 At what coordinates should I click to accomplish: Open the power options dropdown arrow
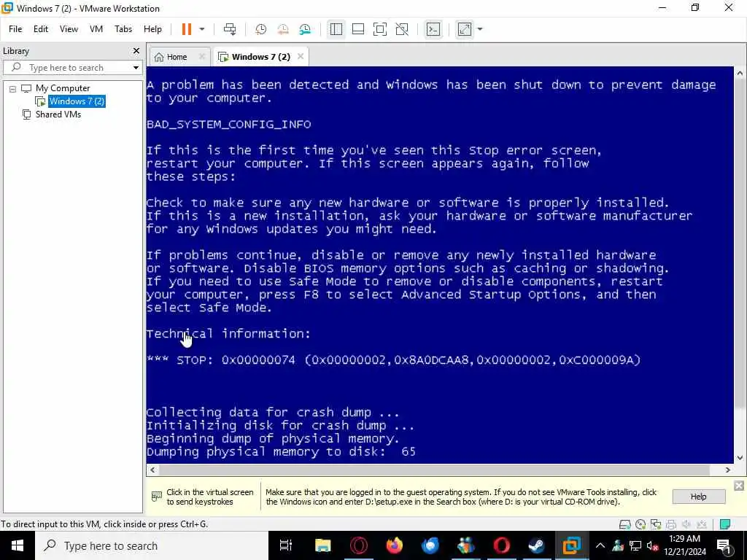tap(202, 29)
